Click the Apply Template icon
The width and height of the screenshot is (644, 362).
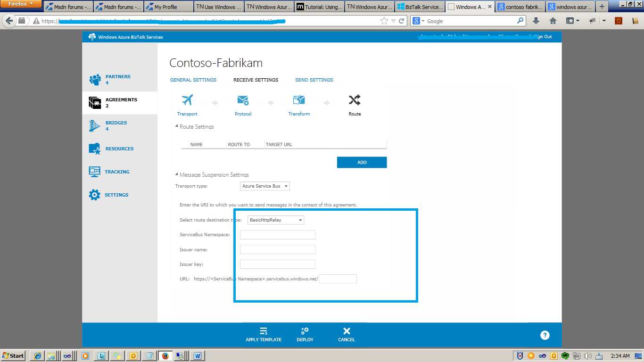point(264,331)
